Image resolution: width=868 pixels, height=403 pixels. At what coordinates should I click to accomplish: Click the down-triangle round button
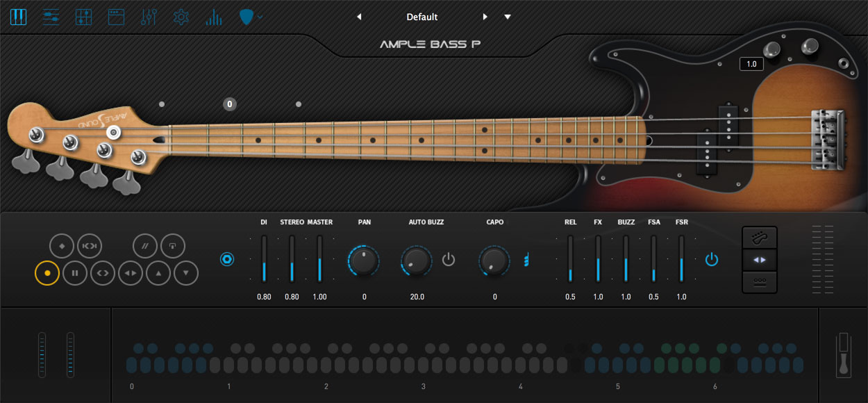tap(186, 273)
